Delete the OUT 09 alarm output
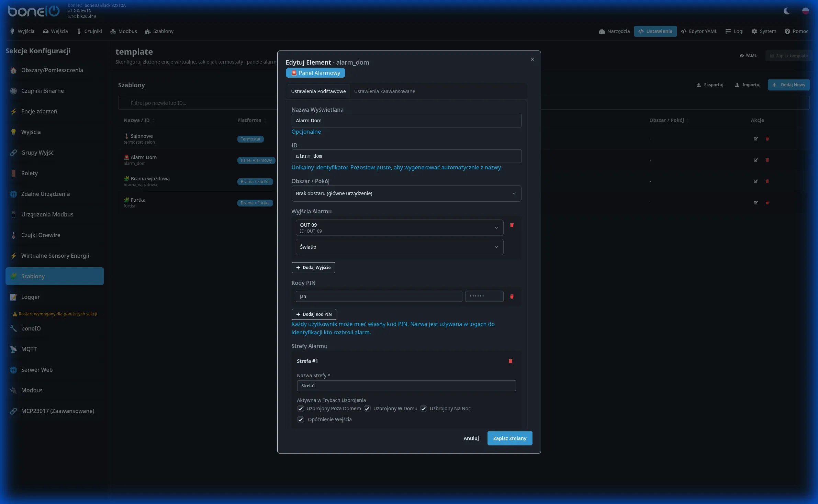The width and height of the screenshot is (818, 504). [x=512, y=225]
